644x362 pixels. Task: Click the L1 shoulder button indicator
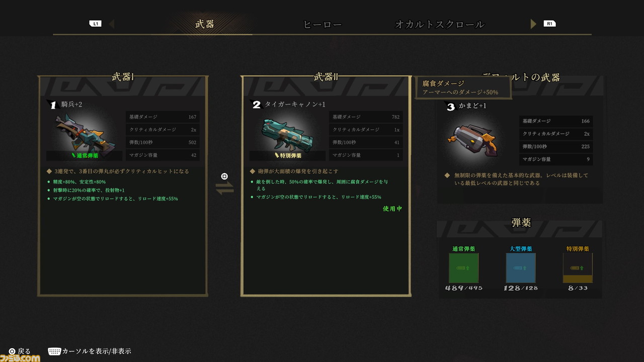pyautogui.click(x=95, y=24)
